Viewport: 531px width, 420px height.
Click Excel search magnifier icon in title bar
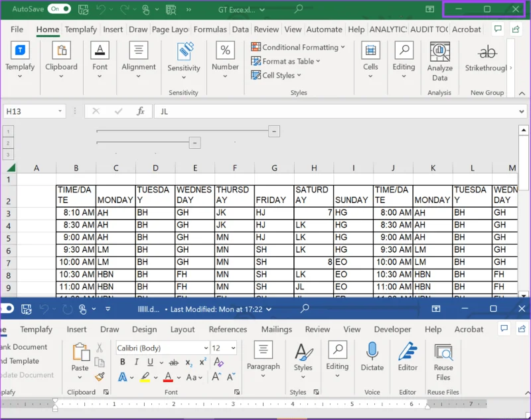(298, 9)
